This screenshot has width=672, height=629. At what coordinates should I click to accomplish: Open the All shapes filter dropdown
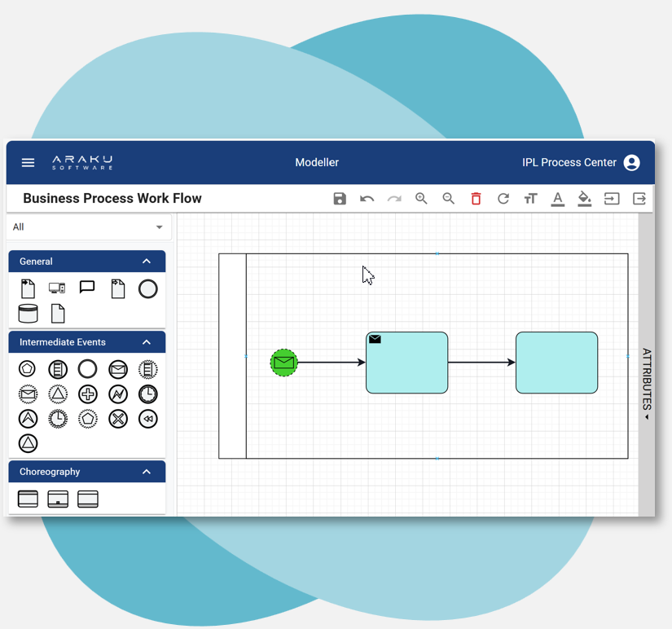(x=88, y=227)
